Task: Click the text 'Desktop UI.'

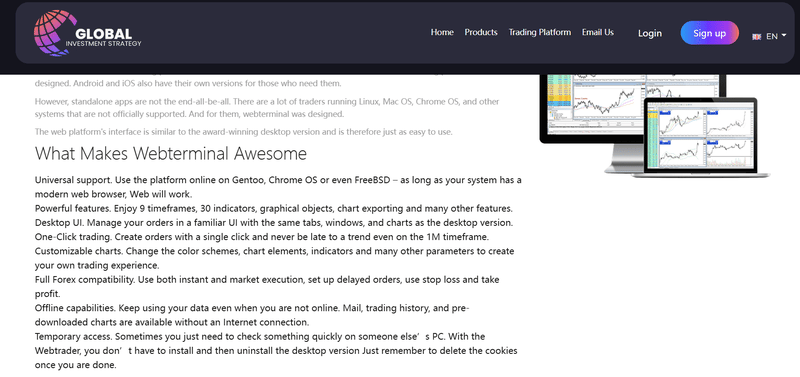Action: point(59,223)
